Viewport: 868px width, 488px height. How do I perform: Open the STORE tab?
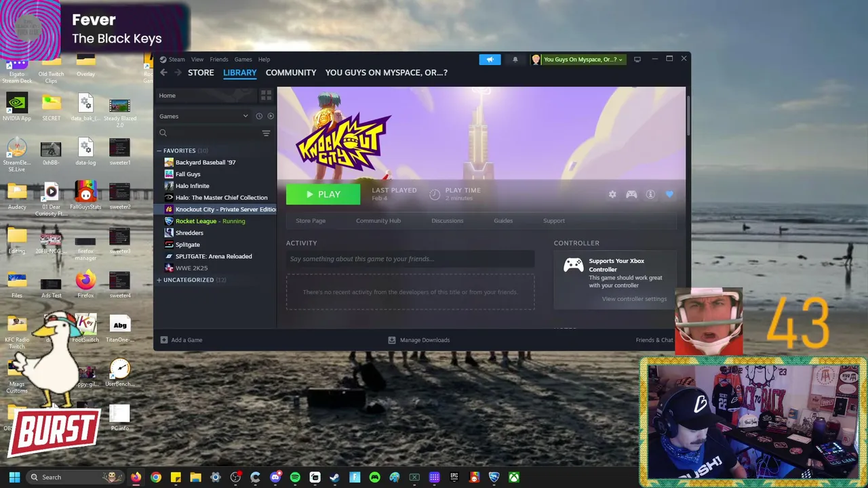201,73
